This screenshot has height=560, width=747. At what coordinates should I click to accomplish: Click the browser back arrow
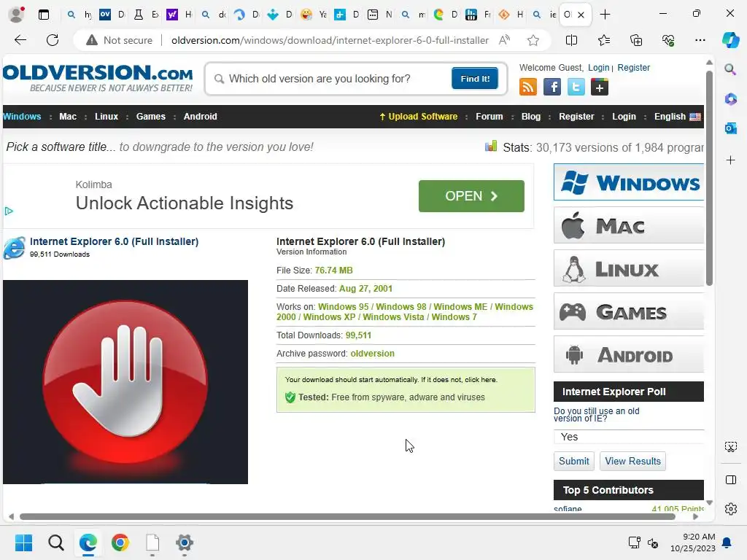click(x=20, y=40)
